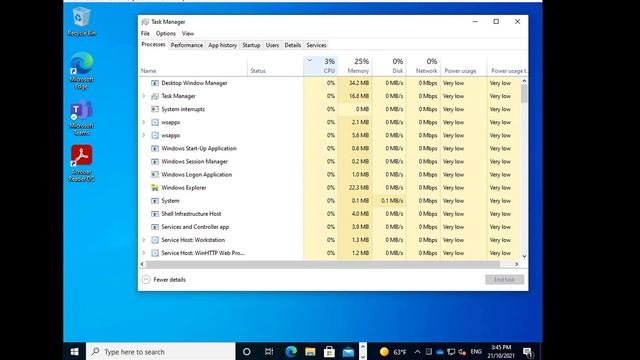Show hidden icons in the system tray
Viewport: 640px width, 360px height.
coord(417,351)
